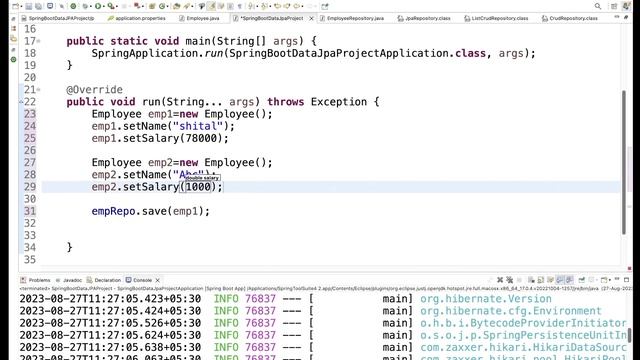This screenshot has width=640, height=360.
Task: Click the Run Last Tool coverage icon
Action: 110,7
